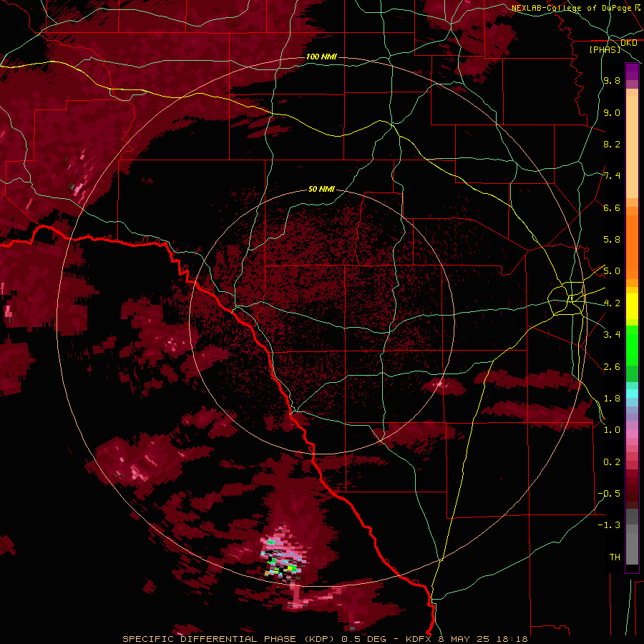The height and width of the screenshot is (644, 644).
Task: Click the "-0.5" color scale value
Action: click(609, 494)
